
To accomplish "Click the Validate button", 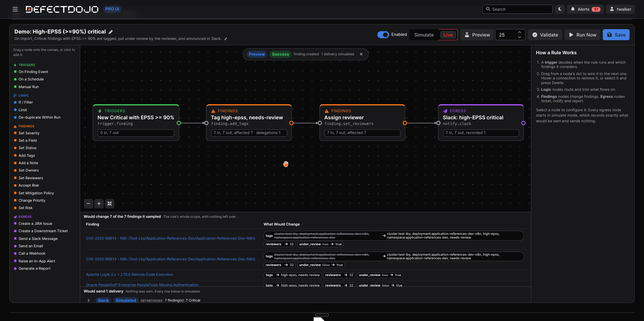I will pos(545,35).
